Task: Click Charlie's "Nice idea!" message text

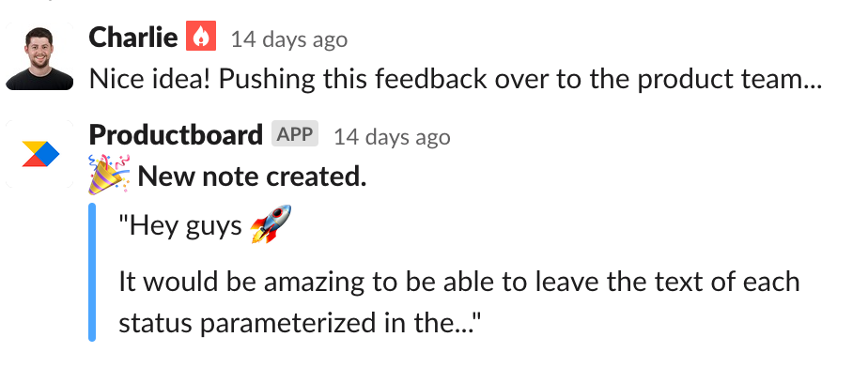Action: (x=455, y=79)
